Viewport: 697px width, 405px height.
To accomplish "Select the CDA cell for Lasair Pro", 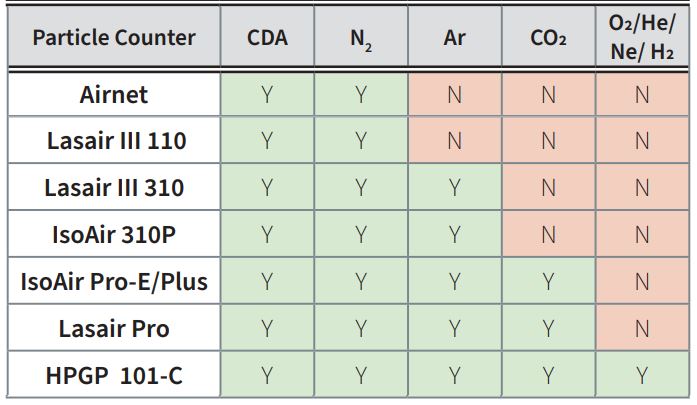I will (267, 329).
